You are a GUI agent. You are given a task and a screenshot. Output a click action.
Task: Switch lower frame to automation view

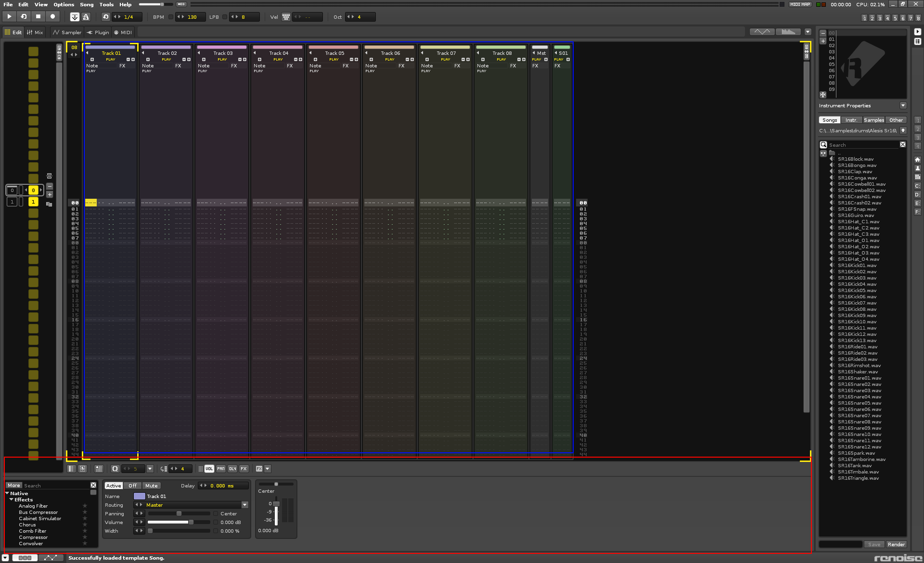coord(51,558)
